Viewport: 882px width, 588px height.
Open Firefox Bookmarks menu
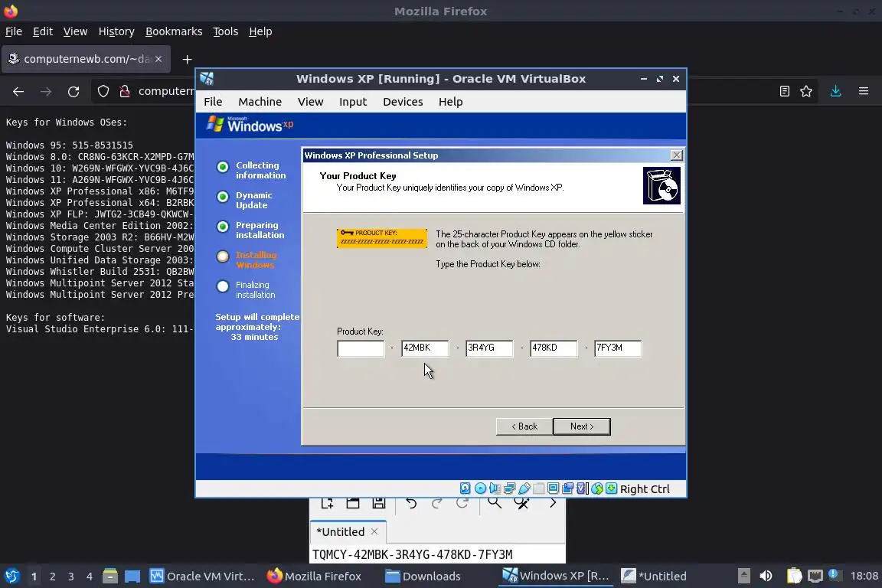(174, 31)
